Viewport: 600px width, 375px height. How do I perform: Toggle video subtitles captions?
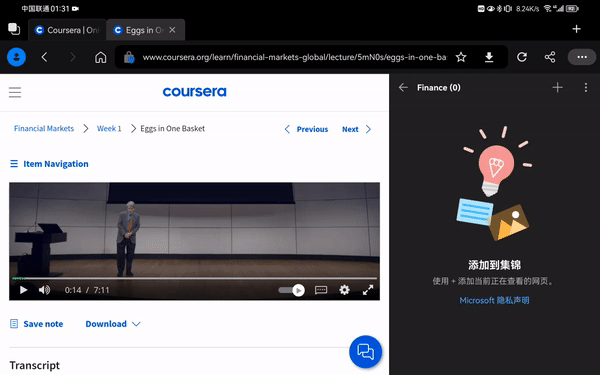coord(321,290)
